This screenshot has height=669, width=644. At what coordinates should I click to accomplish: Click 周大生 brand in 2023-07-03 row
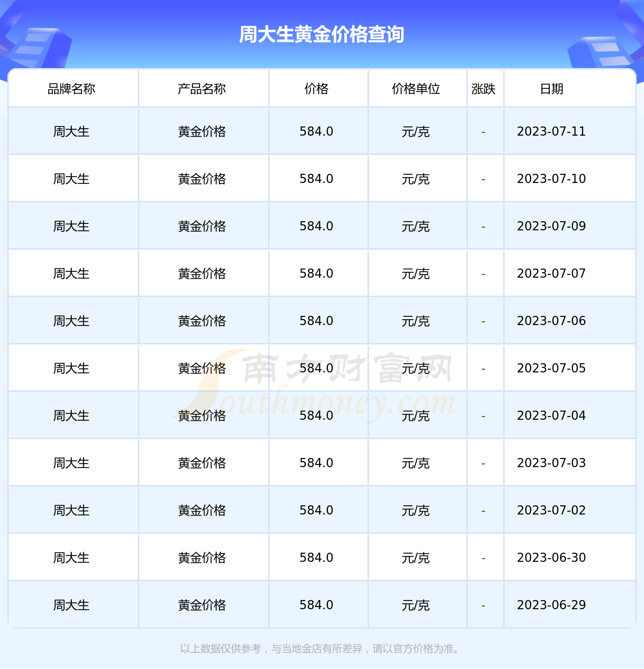click(71, 463)
